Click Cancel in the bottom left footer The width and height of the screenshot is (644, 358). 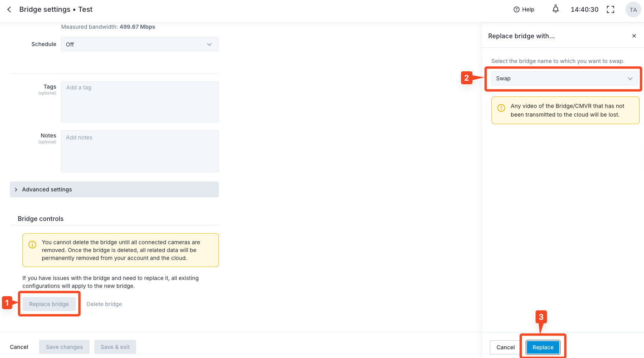point(19,347)
